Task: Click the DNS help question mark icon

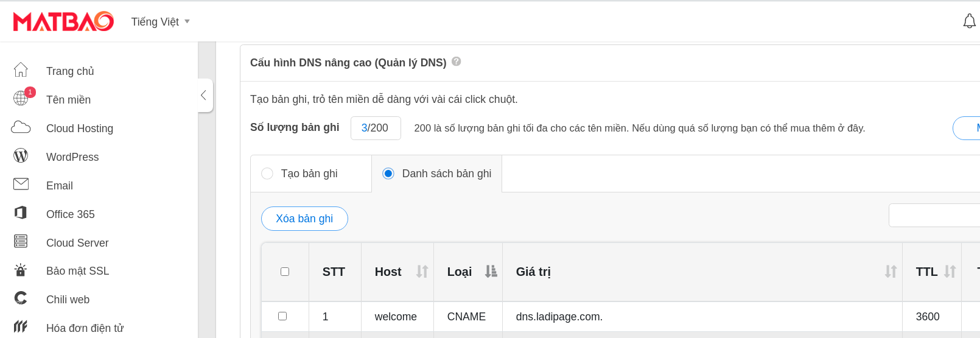Action: click(457, 62)
